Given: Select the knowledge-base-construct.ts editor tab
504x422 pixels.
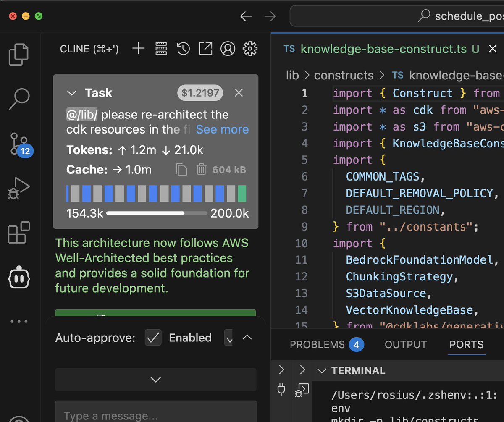Looking at the screenshot, I should [x=383, y=49].
